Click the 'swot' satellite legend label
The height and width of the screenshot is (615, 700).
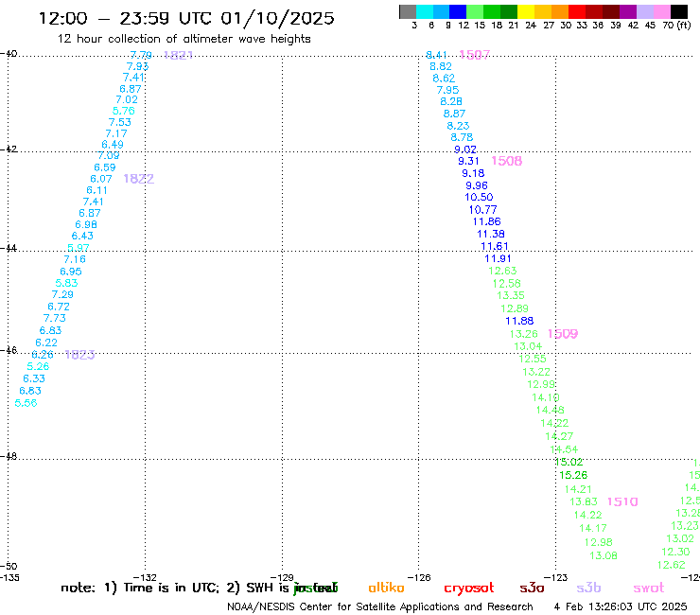point(649,588)
